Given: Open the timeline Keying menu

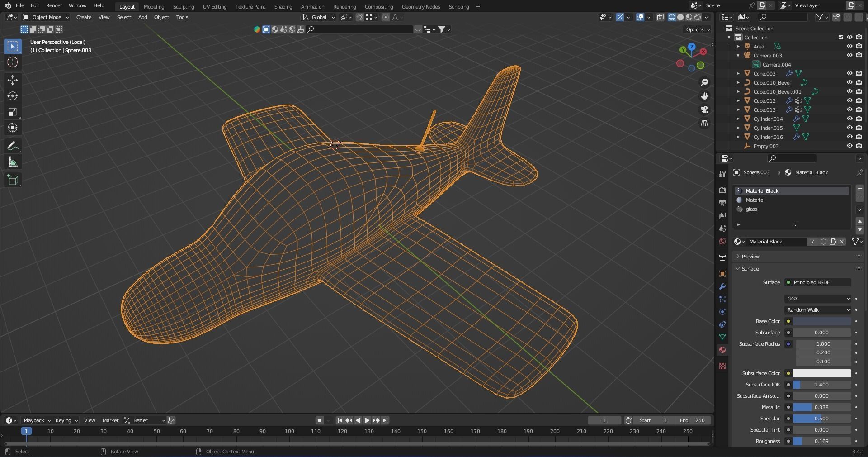Looking at the screenshot, I should point(66,420).
